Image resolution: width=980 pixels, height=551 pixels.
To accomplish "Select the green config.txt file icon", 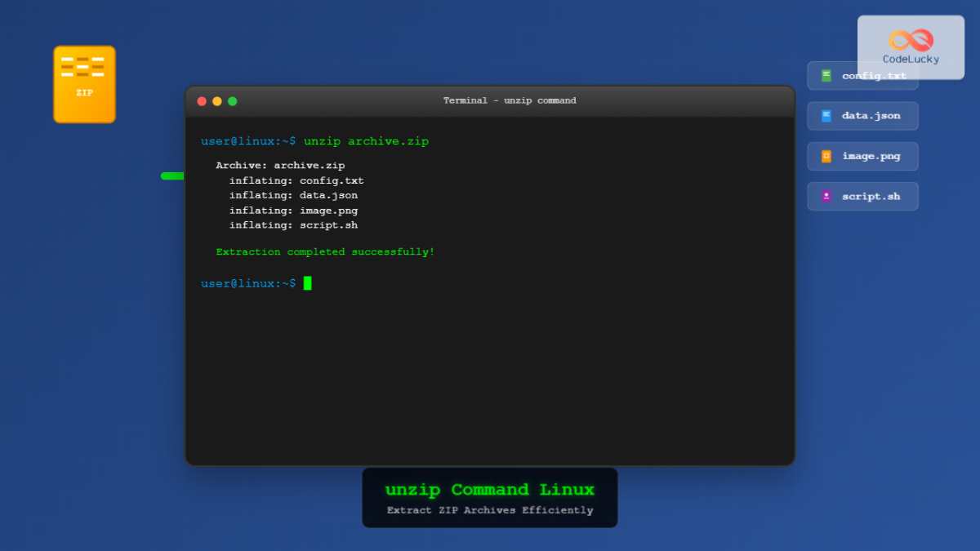I will [826, 75].
